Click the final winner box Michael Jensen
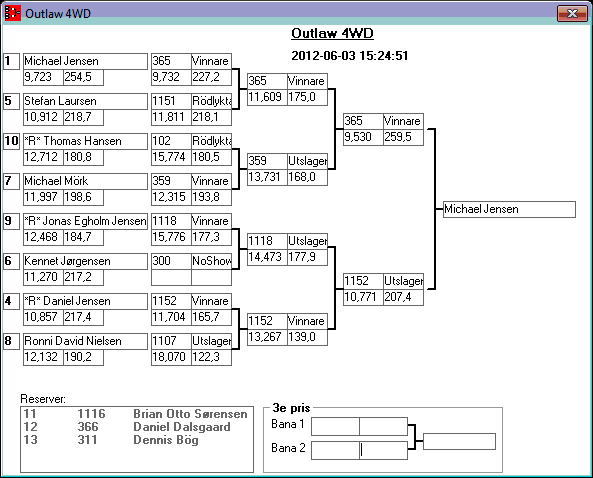 pos(509,210)
